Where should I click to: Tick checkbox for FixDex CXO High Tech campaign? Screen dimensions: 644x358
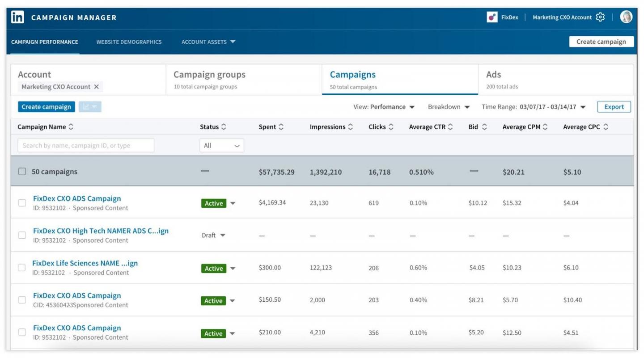pyautogui.click(x=22, y=235)
